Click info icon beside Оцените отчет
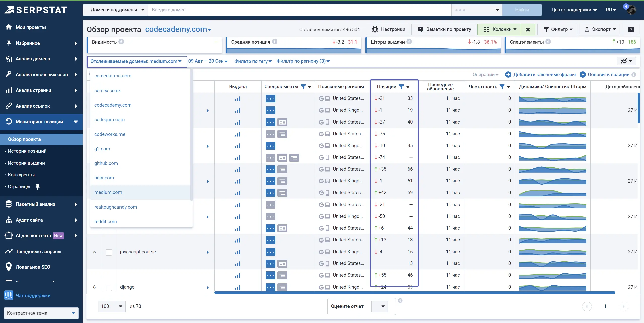This screenshot has height=323, width=644. [400, 300]
